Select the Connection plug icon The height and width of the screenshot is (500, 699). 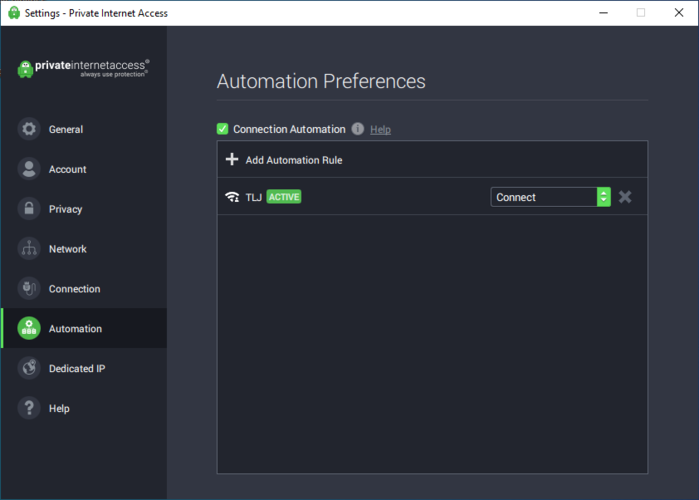(x=29, y=288)
